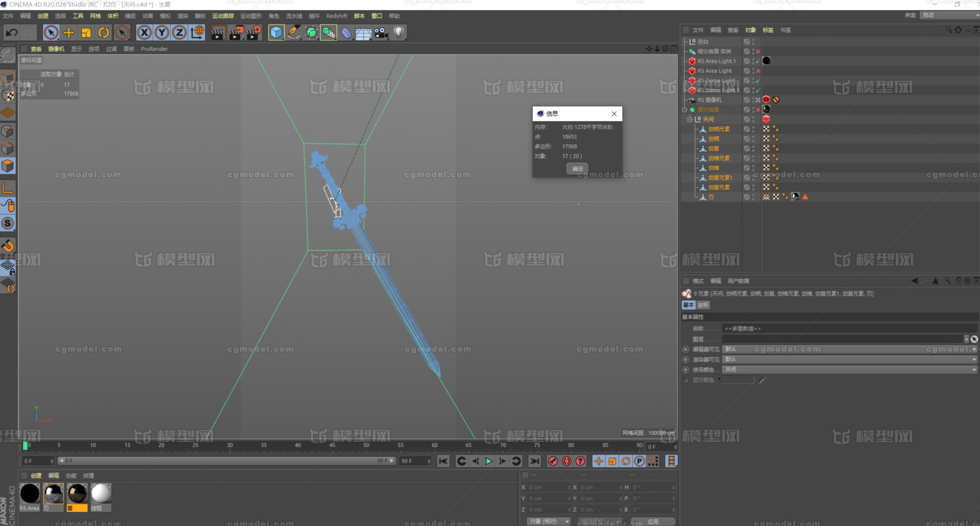Toggle Autokeying button
Viewport: 980px width, 526px height.
pos(566,461)
